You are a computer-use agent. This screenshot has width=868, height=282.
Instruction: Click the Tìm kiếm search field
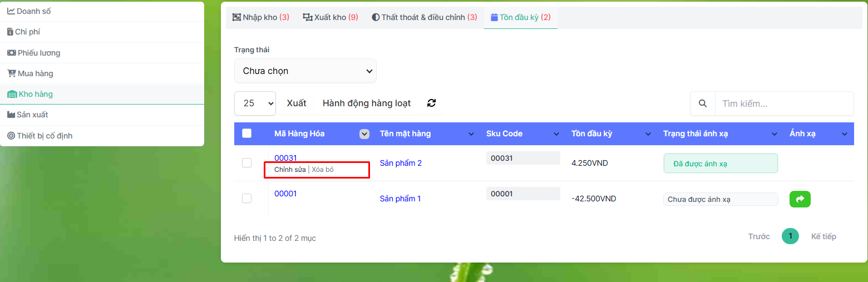[x=783, y=103]
